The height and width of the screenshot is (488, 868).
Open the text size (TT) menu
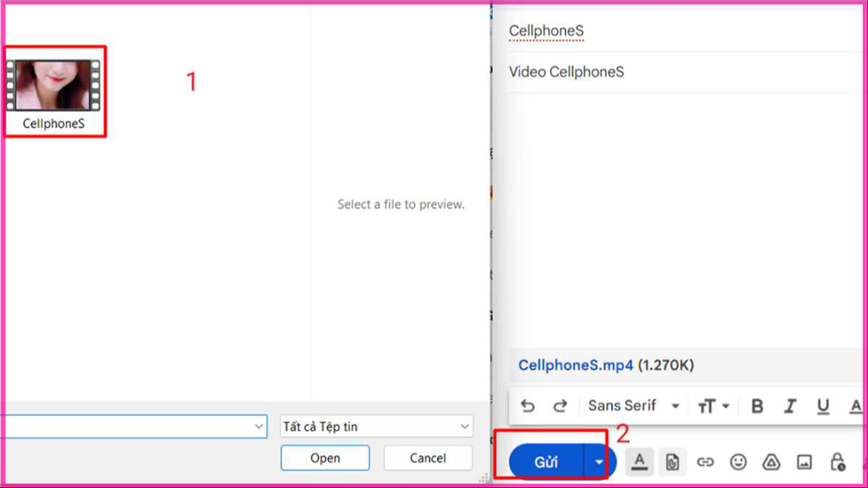tap(713, 406)
